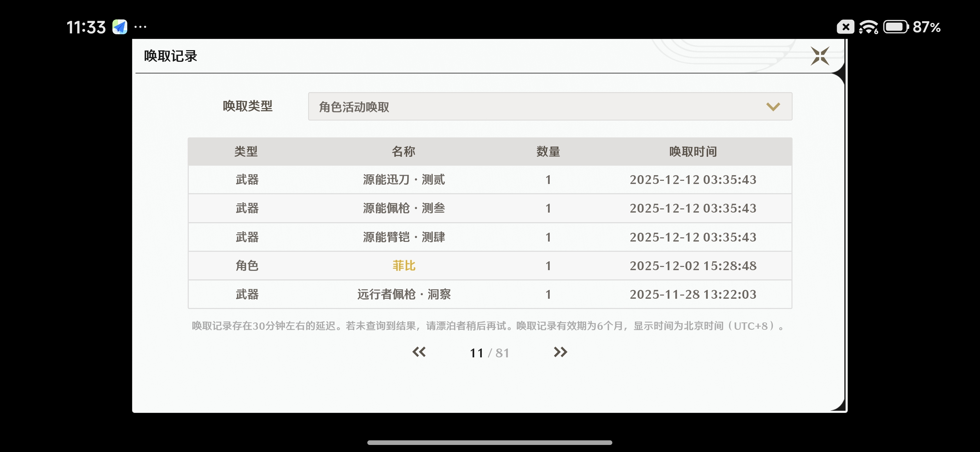Click the 唤取时间 column header

[x=693, y=151]
